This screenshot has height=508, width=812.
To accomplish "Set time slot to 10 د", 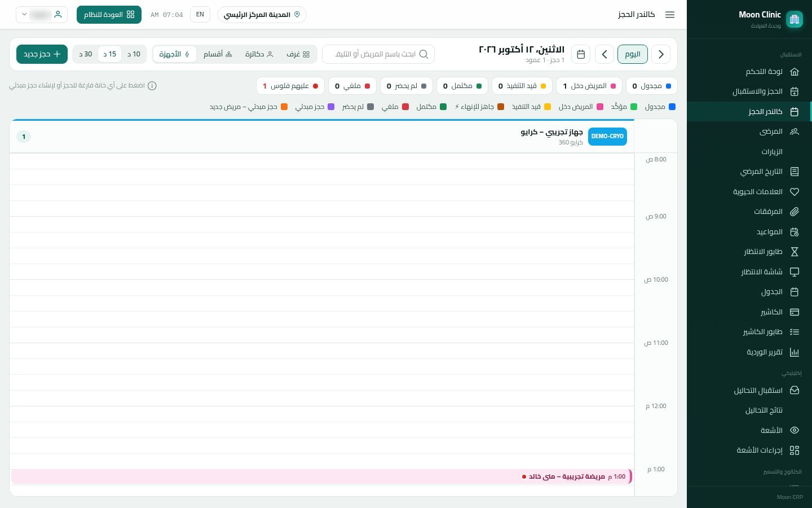I will (x=134, y=54).
